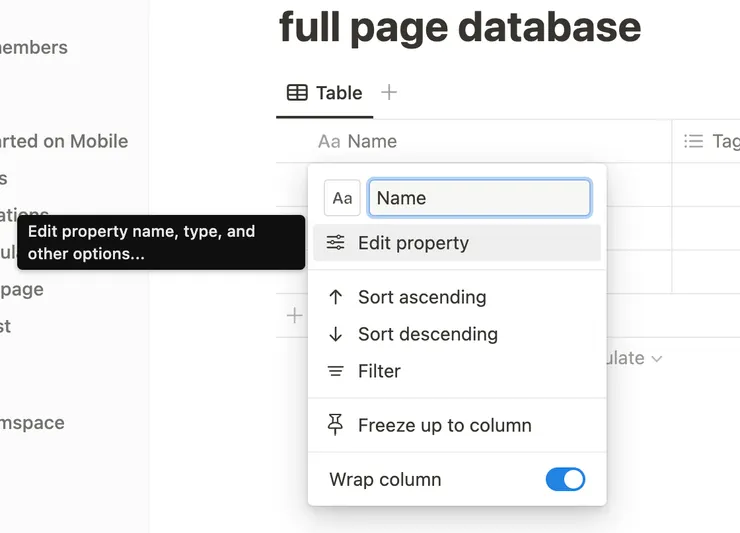Click the Sort descending arrow icon
Viewport: 740px width, 533px height.
336,334
